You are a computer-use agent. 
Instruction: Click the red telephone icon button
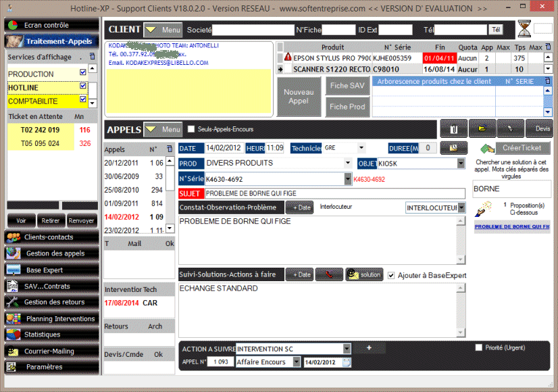(329, 274)
